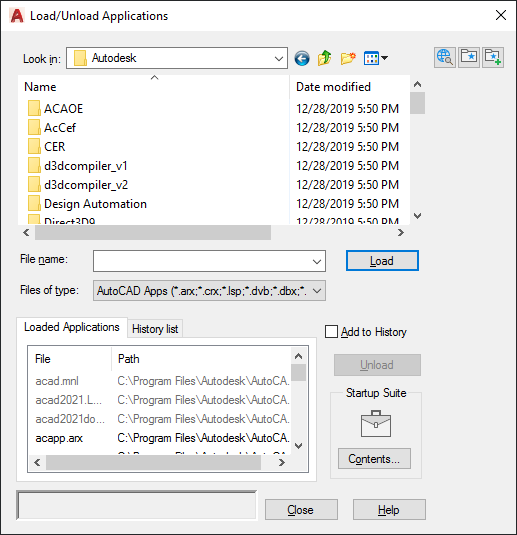Click the Startup Suite briefcase icon
This screenshot has width=517, height=535.
point(376,423)
